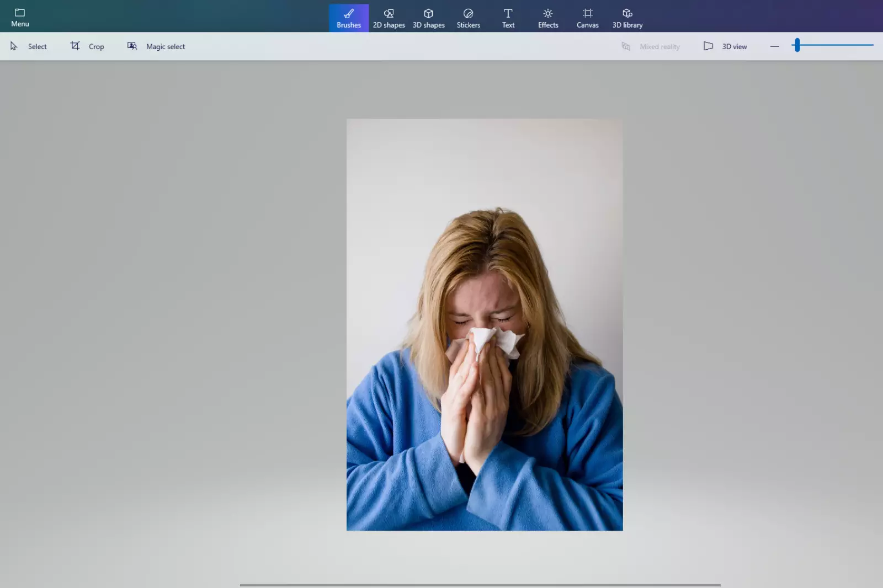Screen dimensions: 883x588
Task: Open the Menu
Action: (x=20, y=18)
